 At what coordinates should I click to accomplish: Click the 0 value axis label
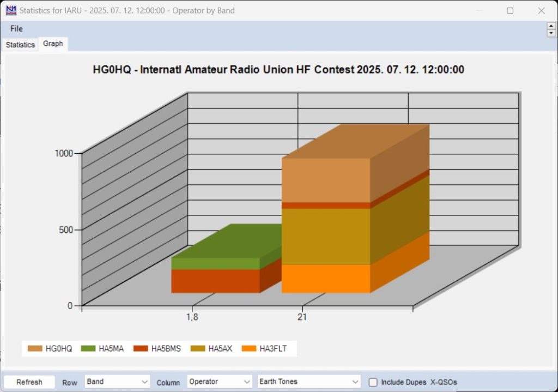(x=70, y=305)
